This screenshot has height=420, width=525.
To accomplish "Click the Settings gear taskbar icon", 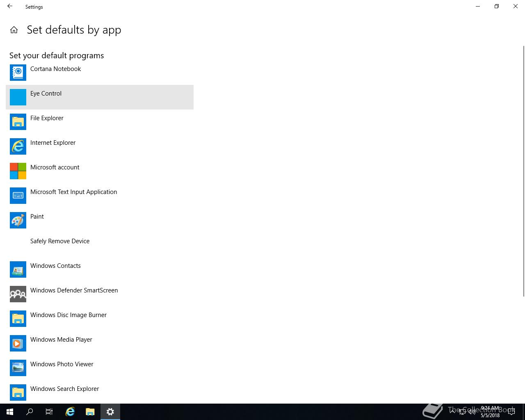I will click(110, 412).
